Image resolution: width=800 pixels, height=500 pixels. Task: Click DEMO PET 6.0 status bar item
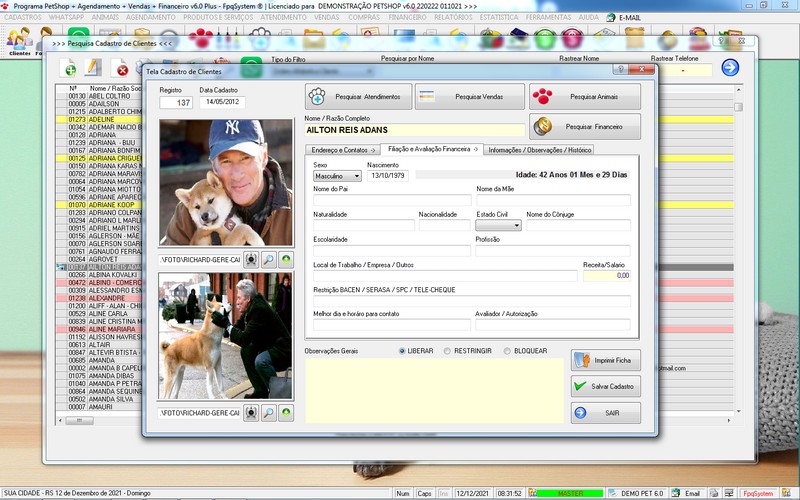pyautogui.click(x=637, y=493)
